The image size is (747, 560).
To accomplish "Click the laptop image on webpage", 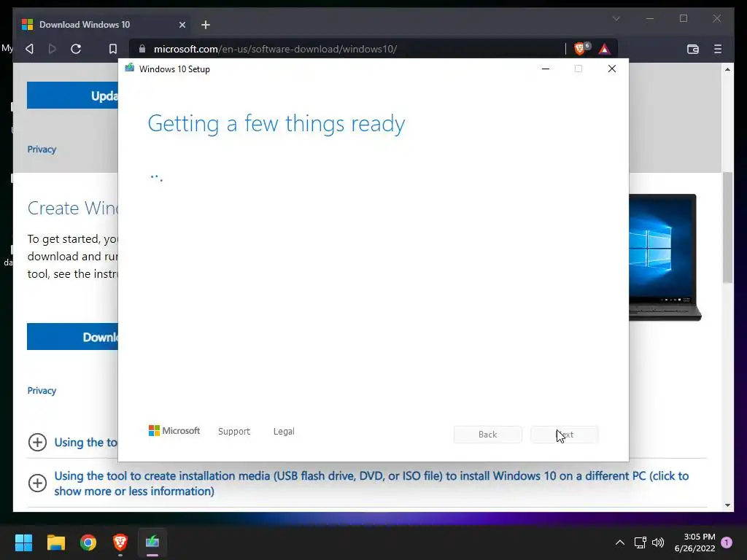I will [x=665, y=257].
